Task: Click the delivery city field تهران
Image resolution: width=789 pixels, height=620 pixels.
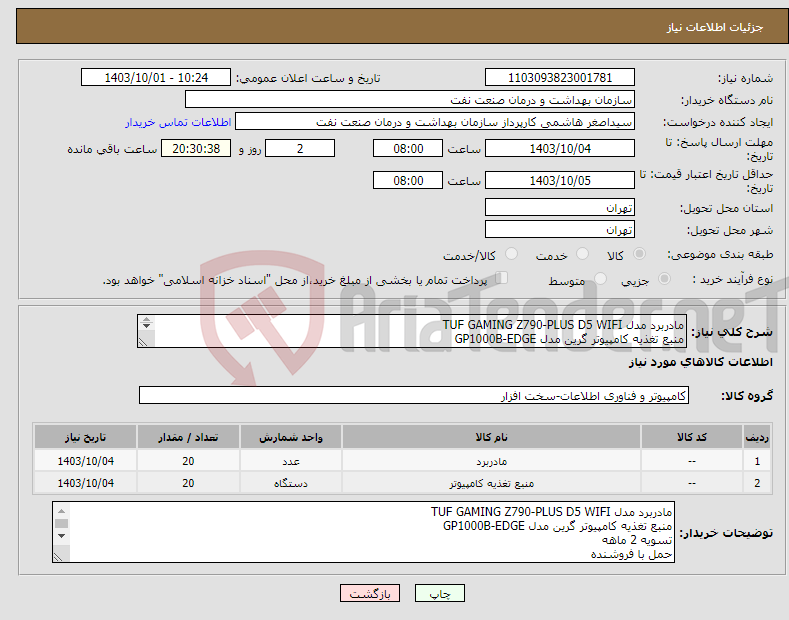Action: point(560,229)
